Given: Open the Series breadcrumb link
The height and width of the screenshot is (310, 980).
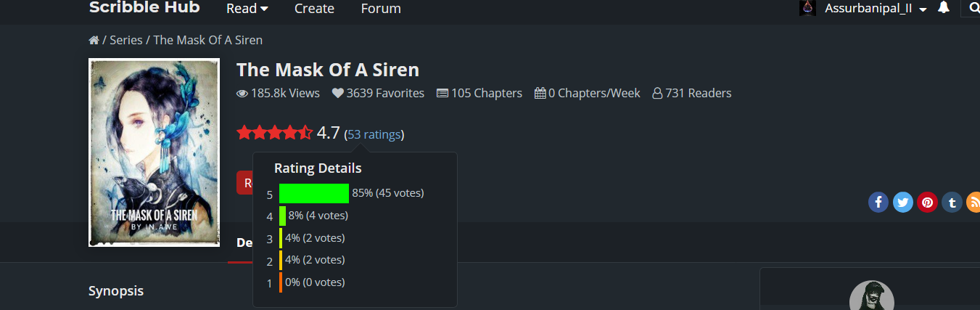Looking at the screenshot, I should [x=125, y=40].
